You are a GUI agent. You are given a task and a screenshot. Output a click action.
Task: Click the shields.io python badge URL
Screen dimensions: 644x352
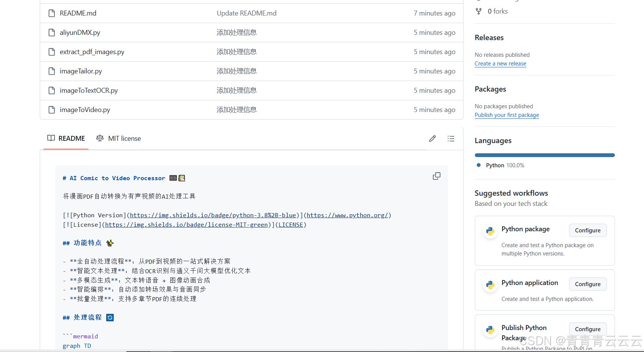(213, 215)
